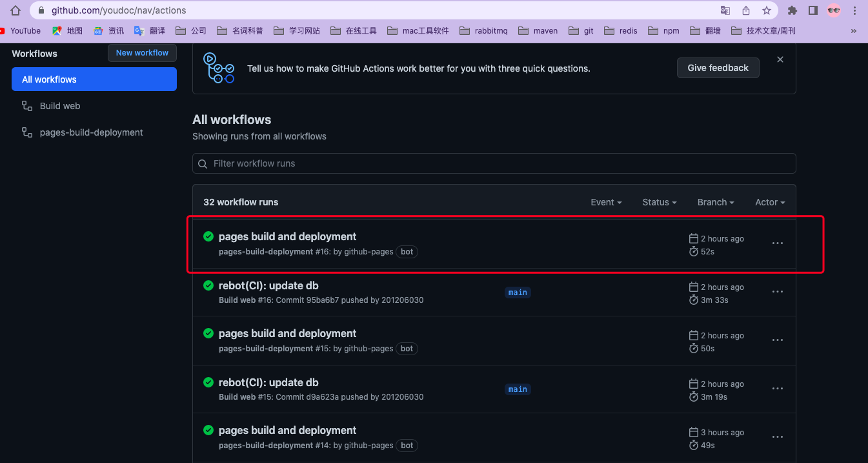Viewport: 868px width, 463px height.
Task: Open three-dots menu for Build web #15 run
Action: pos(778,389)
